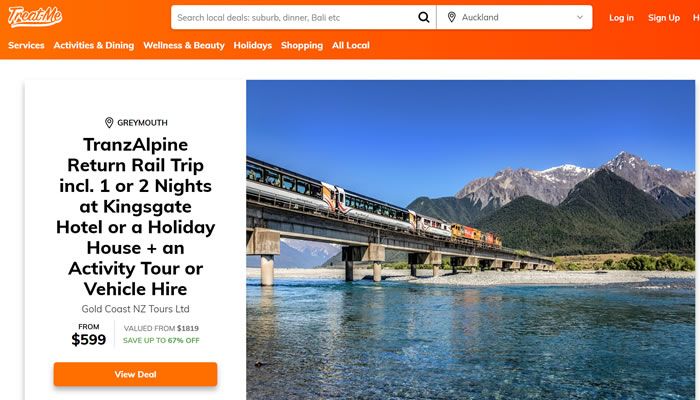
Task: Click the Greymouth location pin icon
Action: [109, 123]
